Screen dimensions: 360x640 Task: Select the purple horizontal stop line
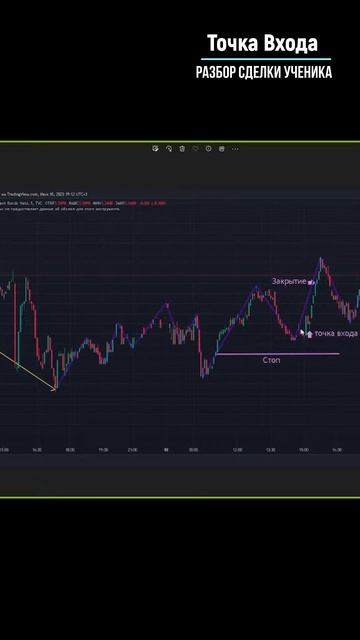point(278,354)
